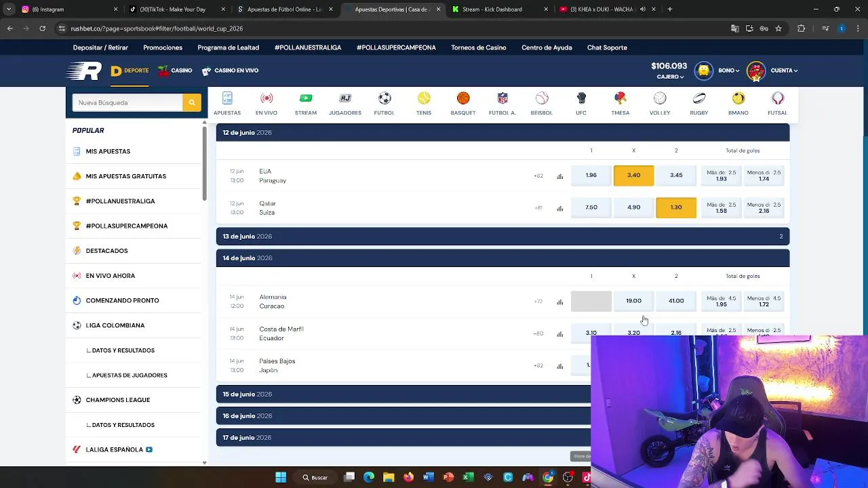The width and height of the screenshot is (868, 488).
Task: Open Firefox from the taskbar
Action: 408,477
